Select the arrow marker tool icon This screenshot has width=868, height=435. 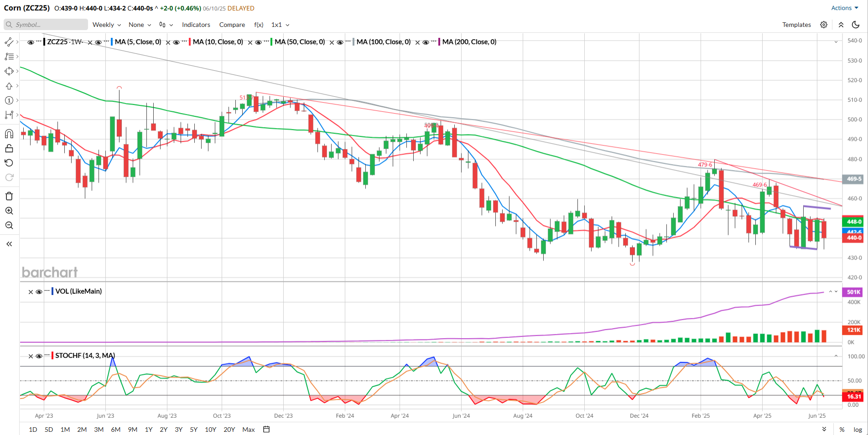tap(9, 86)
